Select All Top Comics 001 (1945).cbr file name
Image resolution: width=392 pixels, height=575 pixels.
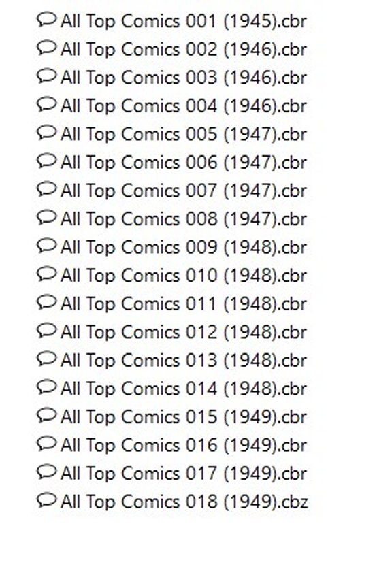coord(183,21)
